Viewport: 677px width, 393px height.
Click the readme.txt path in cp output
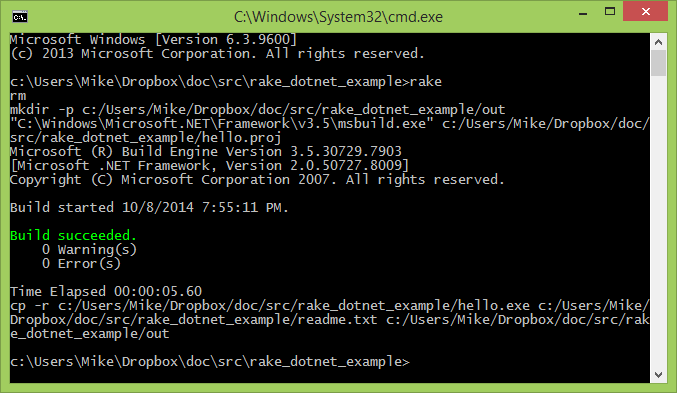[x=193, y=320]
